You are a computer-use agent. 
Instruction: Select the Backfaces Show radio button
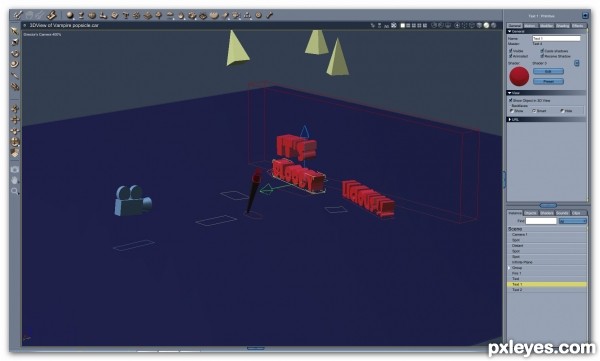tap(512, 111)
